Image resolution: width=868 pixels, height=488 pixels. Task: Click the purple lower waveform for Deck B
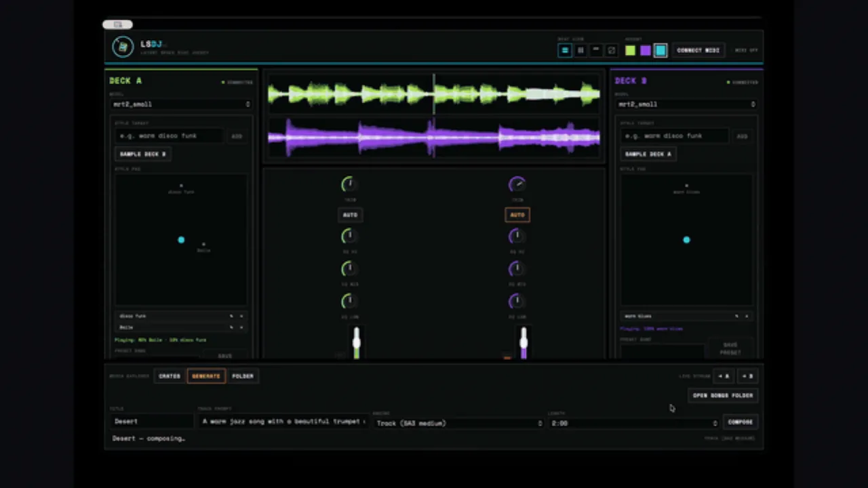(434, 138)
